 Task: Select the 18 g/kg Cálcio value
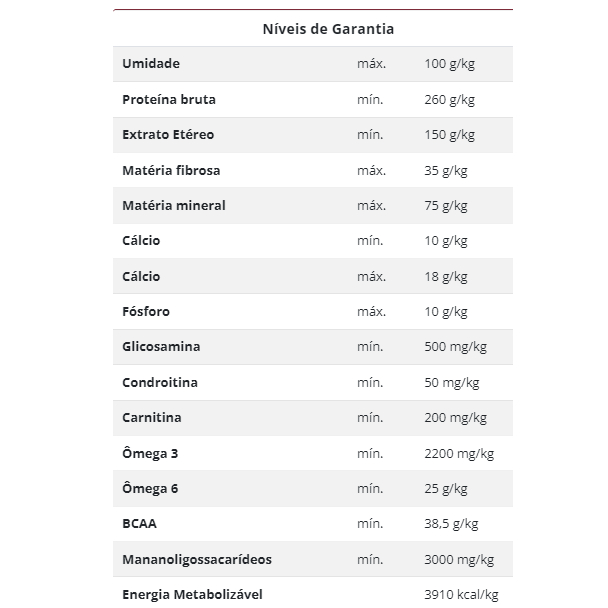pyautogui.click(x=446, y=277)
